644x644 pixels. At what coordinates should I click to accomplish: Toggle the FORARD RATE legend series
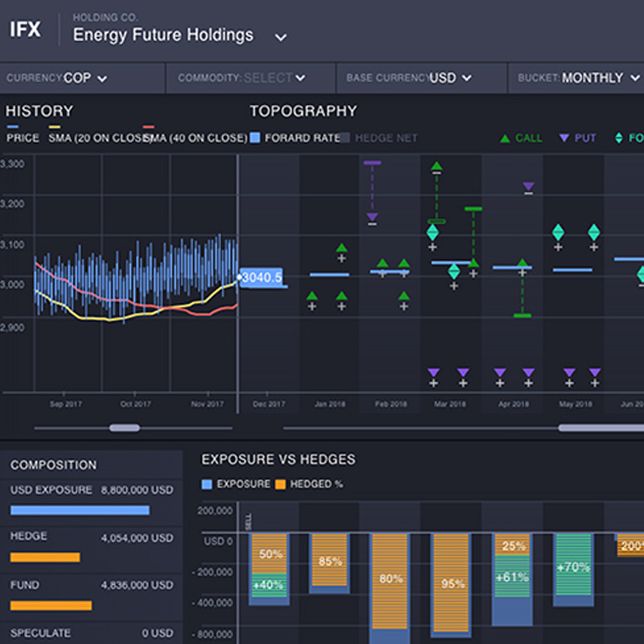pyautogui.click(x=256, y=138)
